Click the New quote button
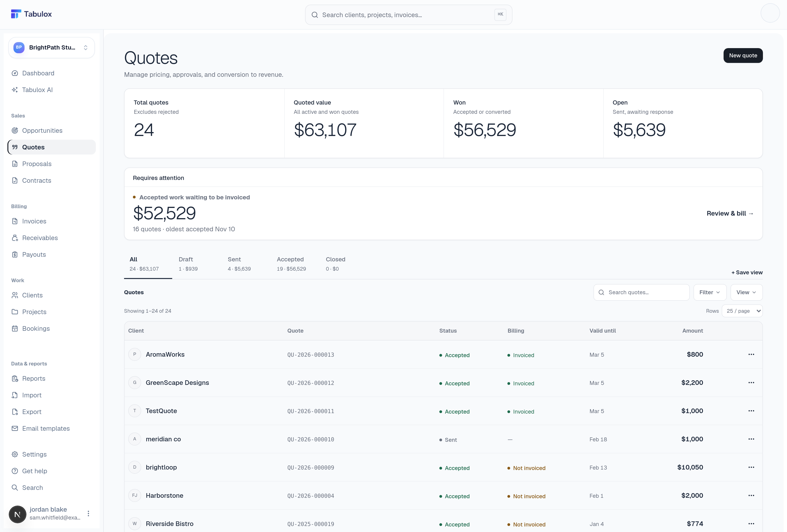 [x=743, y=56]
